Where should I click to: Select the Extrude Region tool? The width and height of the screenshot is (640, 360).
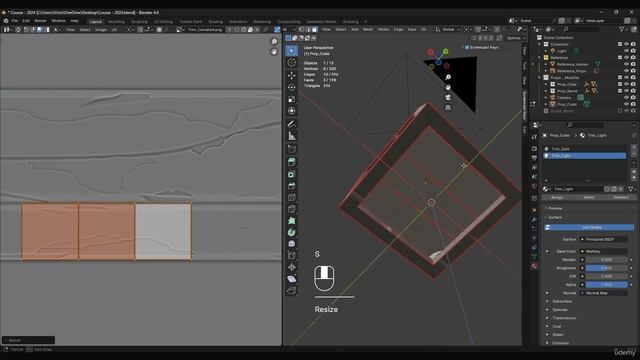click(291, 162)
